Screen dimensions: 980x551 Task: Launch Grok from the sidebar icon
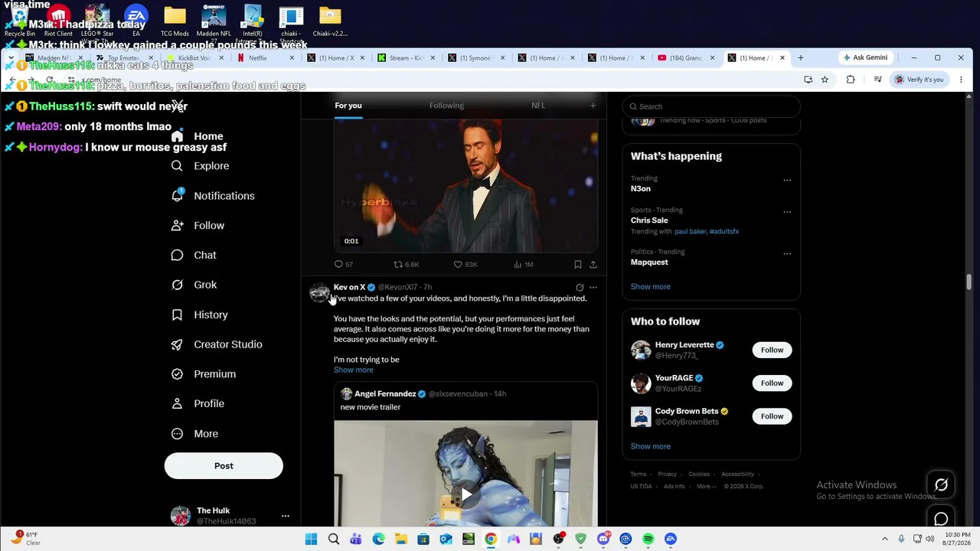[177, 285]
